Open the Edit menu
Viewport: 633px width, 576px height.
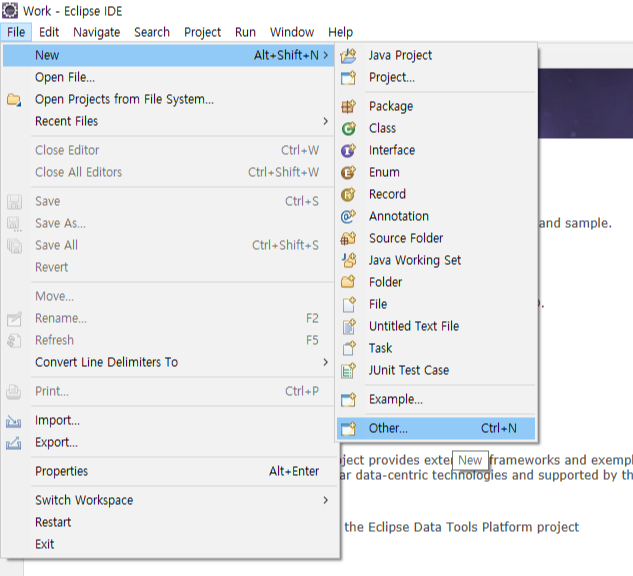pos(49,32)
